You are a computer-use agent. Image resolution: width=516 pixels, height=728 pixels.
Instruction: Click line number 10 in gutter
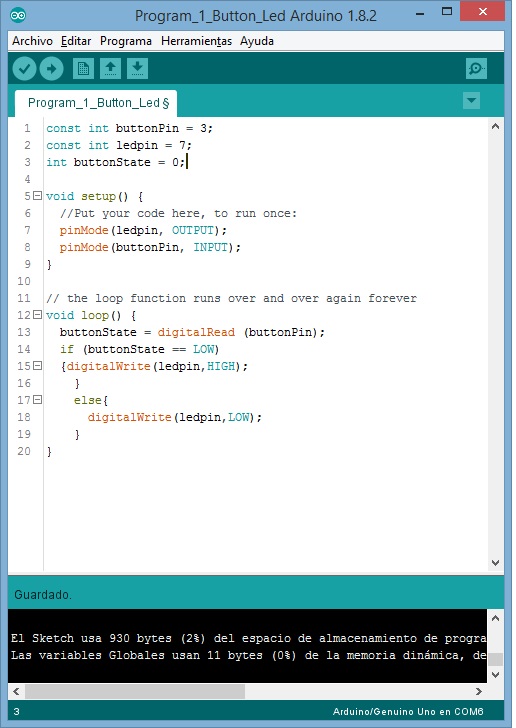click(24, 281)
